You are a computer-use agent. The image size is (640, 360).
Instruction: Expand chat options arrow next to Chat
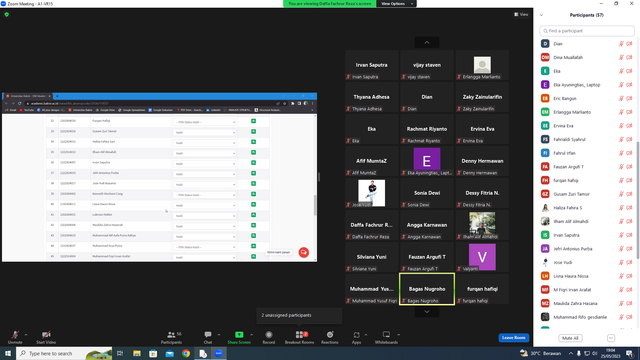click(219, 335)
